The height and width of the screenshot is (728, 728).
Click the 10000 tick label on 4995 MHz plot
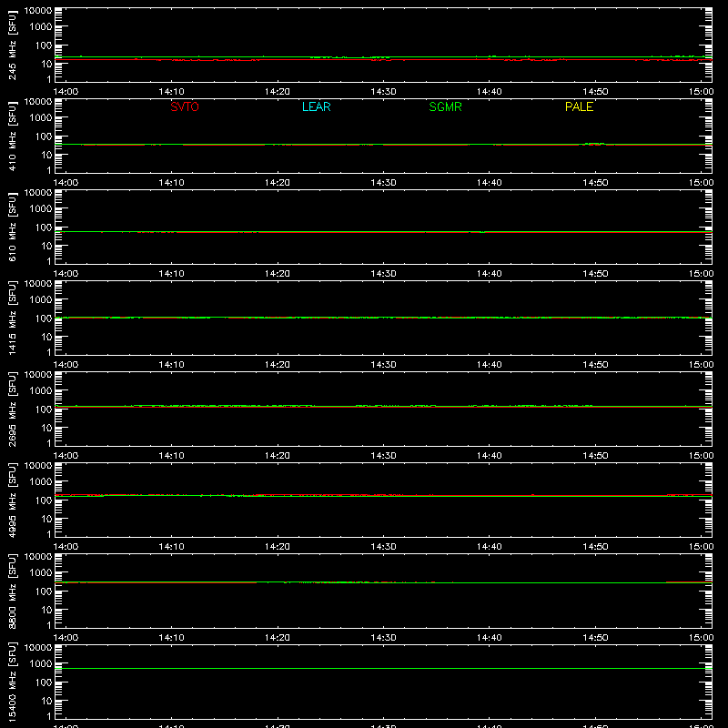[x=38, y=466]
